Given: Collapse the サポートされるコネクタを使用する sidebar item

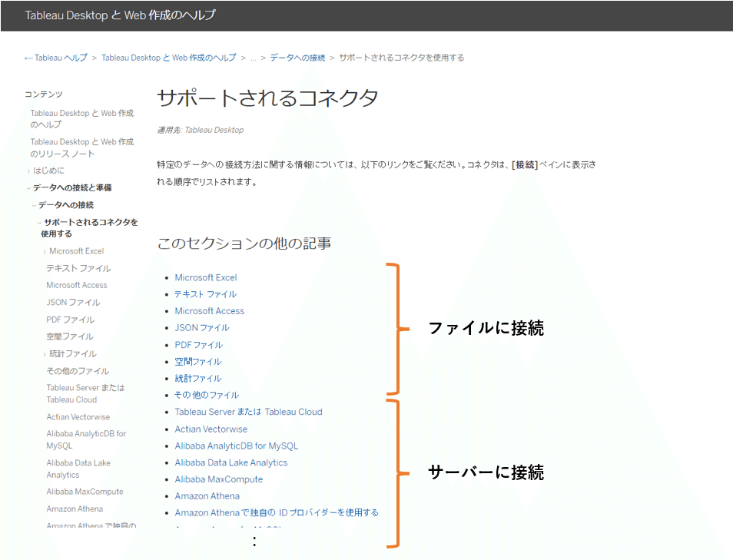Looking at the screenshot, I should coord(39,223).
